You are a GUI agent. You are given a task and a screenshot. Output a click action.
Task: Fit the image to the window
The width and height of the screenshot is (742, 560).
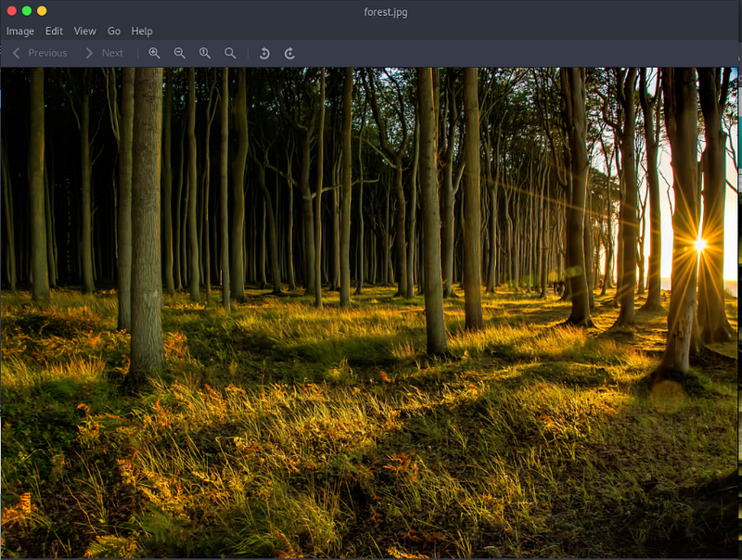pyautogui.click(x=230, y=53)
